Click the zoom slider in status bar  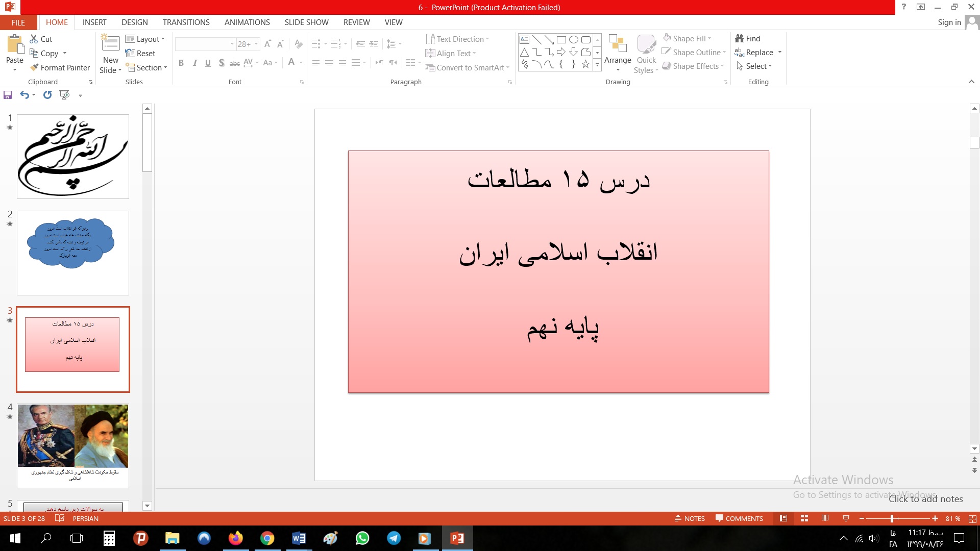(892, 518)
